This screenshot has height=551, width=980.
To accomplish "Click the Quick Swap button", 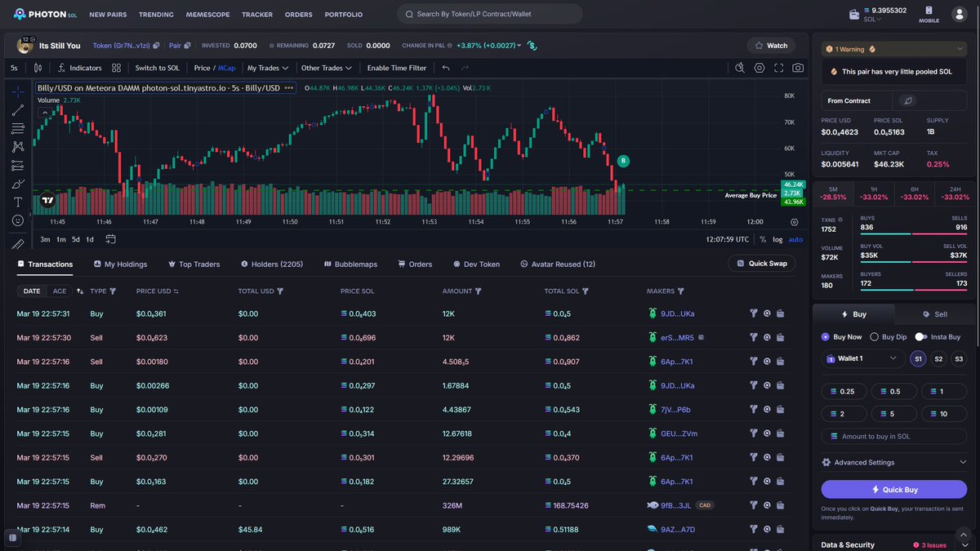I will point(762,264).
